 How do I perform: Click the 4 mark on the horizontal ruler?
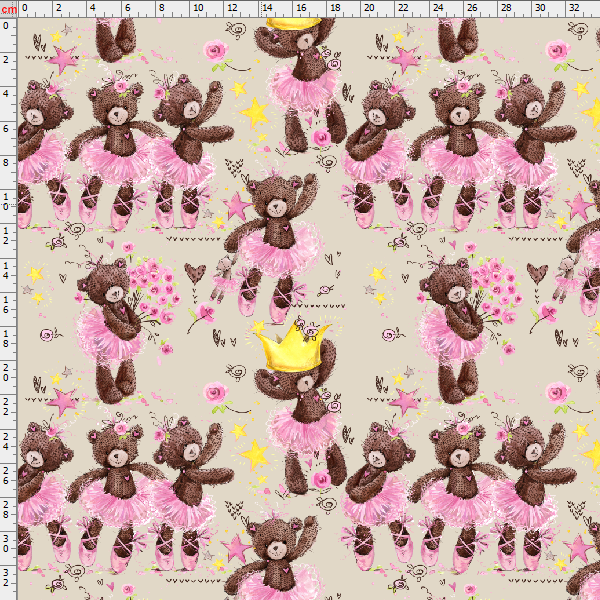click(93, 7)
